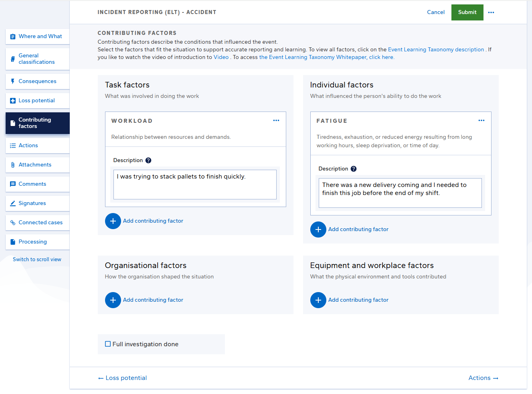532x394 pixels.
Task: Open the Description help tooltip for Workload
Action: click(148, 160)
